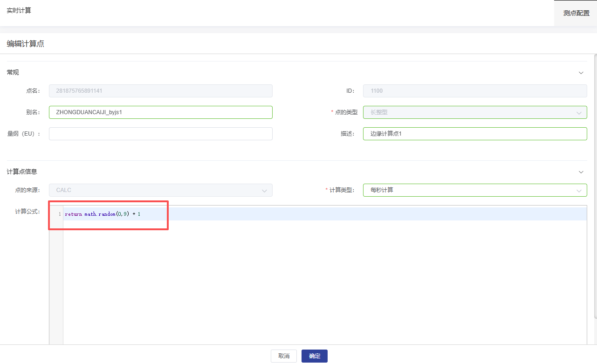Open the 点的类型 dropdown
597x364 pixels.
[x=474, y=112]
